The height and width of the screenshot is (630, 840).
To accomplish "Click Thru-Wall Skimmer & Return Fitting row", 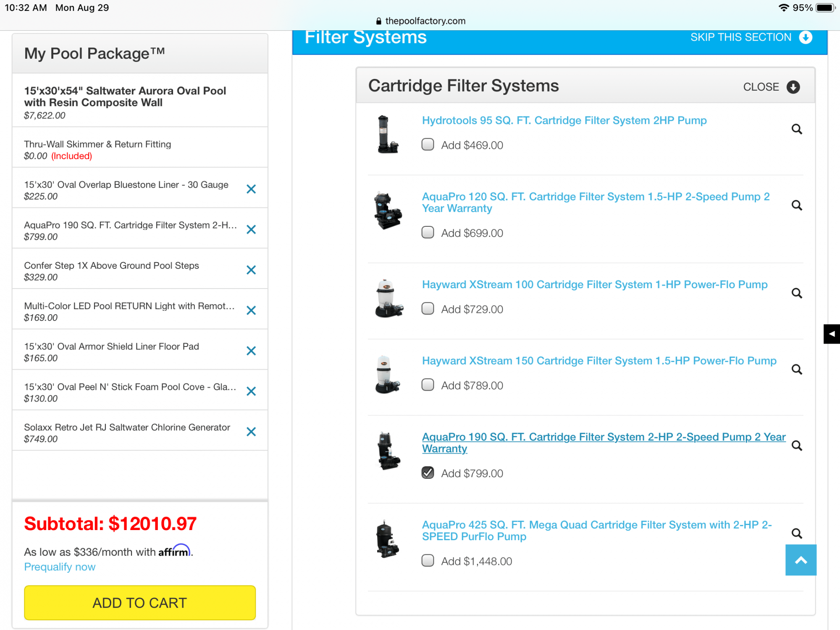I will point(140,147).
